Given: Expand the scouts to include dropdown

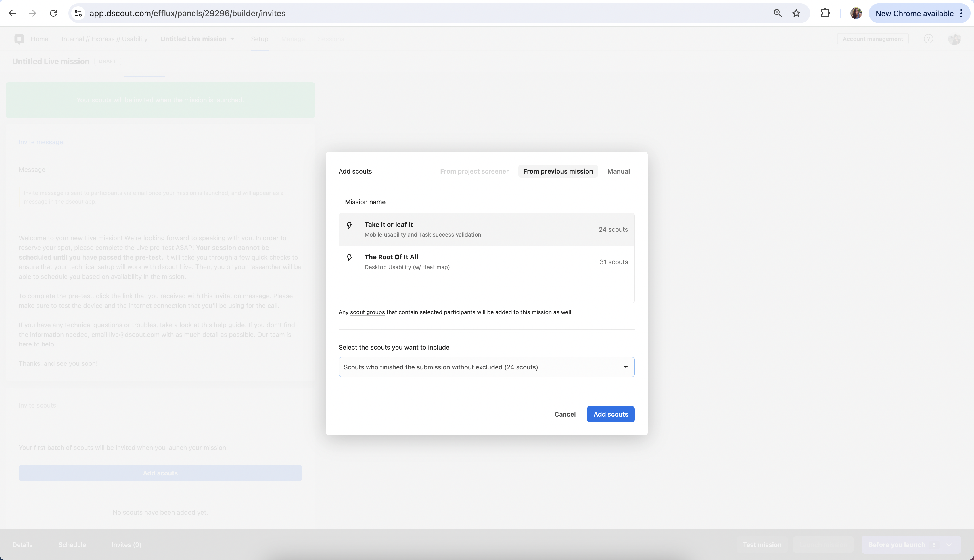Looking at the screenshot, I should click(x=486, y=367).
